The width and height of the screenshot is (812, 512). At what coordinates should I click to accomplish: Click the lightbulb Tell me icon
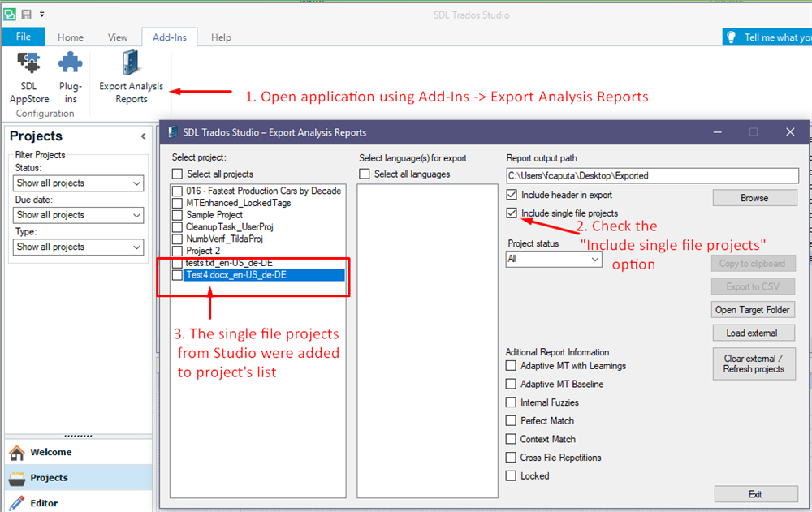coord(732,37)
